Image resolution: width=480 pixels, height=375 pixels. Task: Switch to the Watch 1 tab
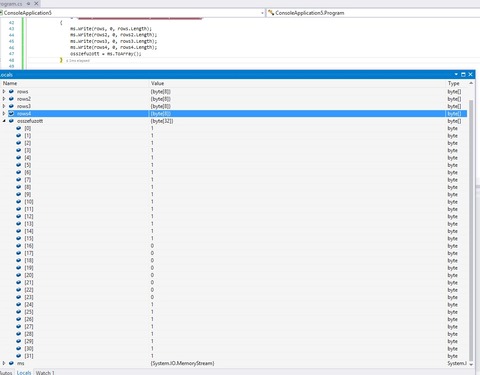[45, 372]
